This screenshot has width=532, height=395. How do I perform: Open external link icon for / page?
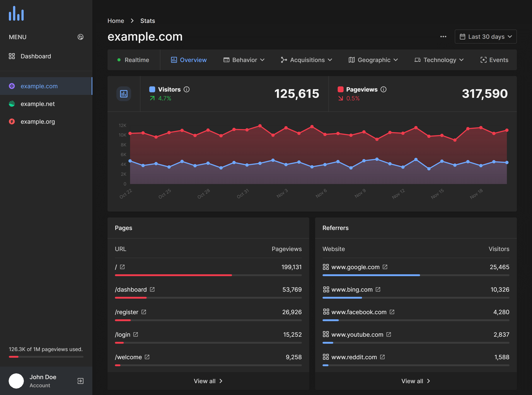tap(122, 267)
